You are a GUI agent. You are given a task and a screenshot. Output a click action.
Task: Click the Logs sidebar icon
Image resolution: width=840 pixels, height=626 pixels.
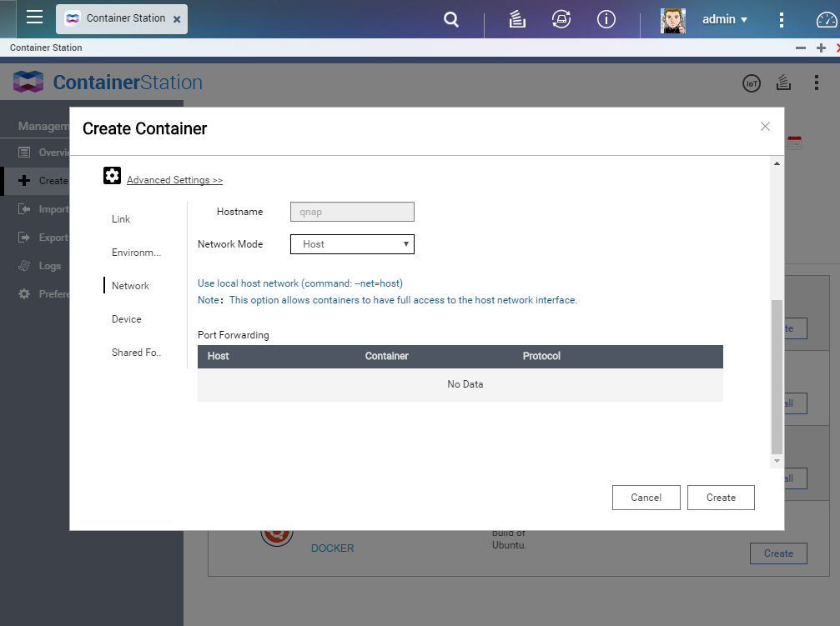pos(24,266)
